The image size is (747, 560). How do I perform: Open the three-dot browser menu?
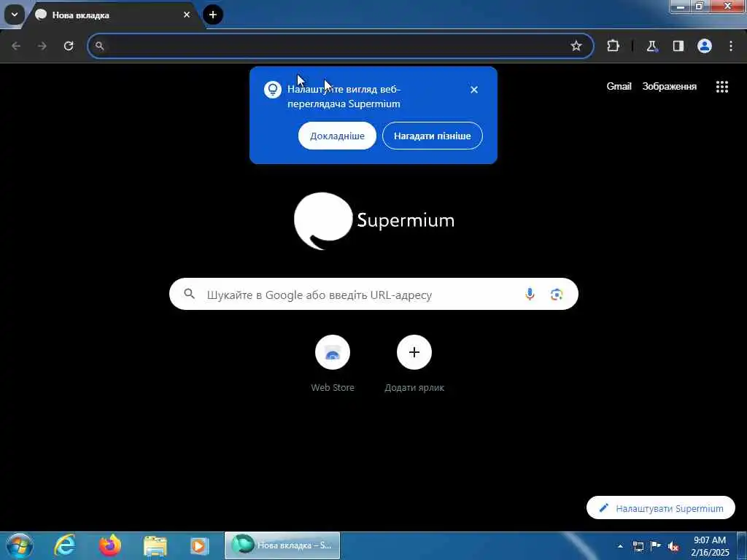(731, 46)
